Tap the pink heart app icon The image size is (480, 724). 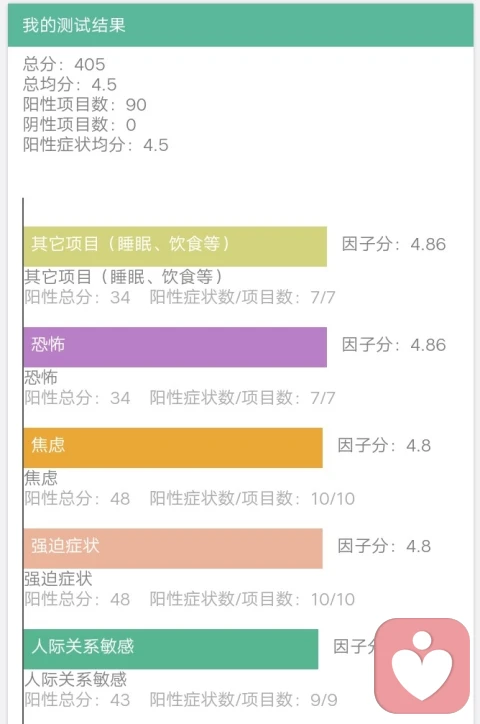422,666
